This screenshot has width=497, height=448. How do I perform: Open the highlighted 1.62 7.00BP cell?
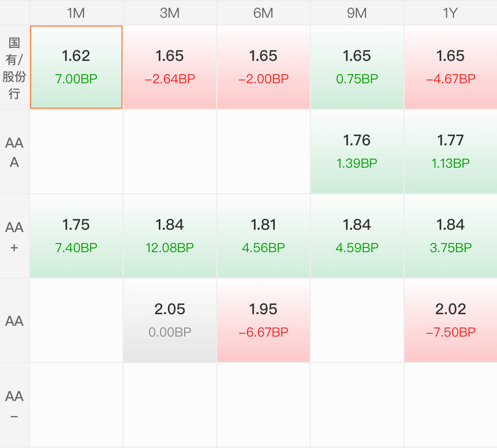click(76, 67)
